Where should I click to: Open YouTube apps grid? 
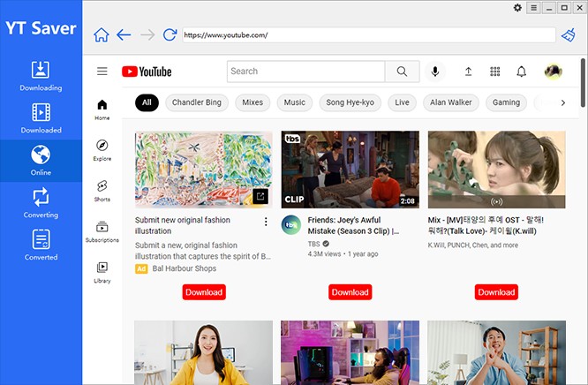click(x=495, y=72)
